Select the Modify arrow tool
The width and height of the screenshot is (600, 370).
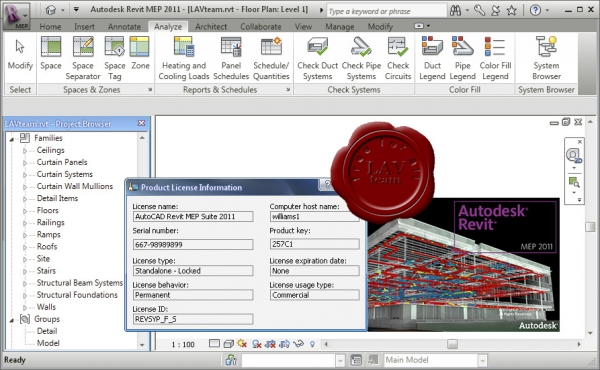tap(20, 55)
